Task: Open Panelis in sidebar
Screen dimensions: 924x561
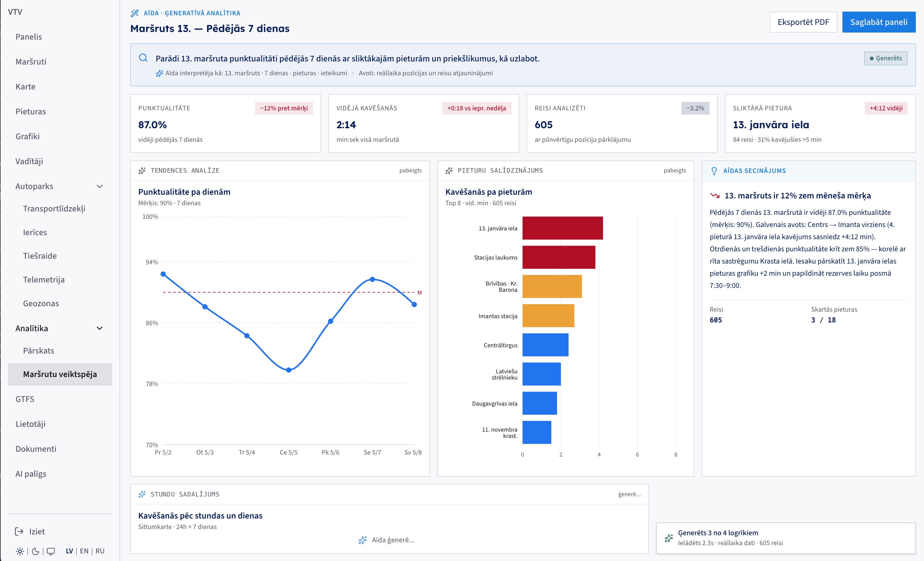Action: pos(60,37)
